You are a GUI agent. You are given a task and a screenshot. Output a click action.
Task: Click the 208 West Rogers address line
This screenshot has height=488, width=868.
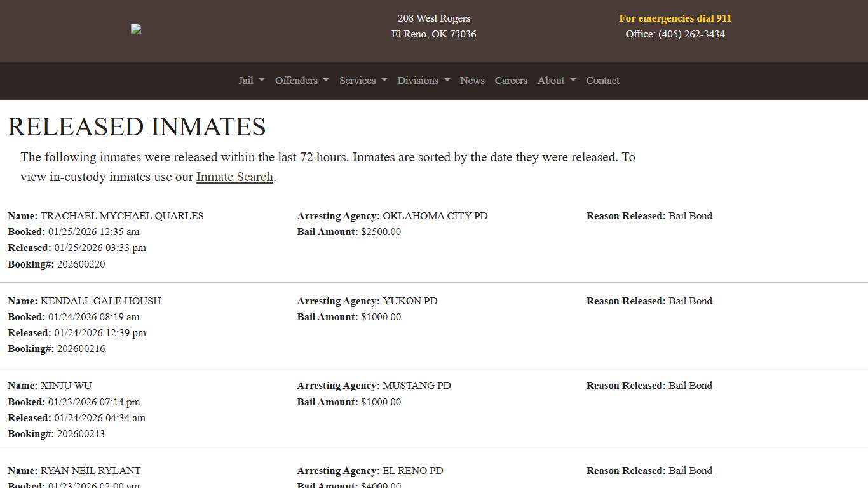pyautogui.click(x=434, y=18)
